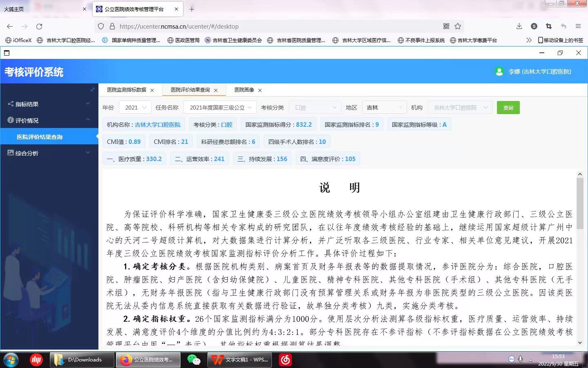Open 医院评价结果查询 in the sidebar
The height and width of the screenshot is (368, 588).
click(49, 137)
